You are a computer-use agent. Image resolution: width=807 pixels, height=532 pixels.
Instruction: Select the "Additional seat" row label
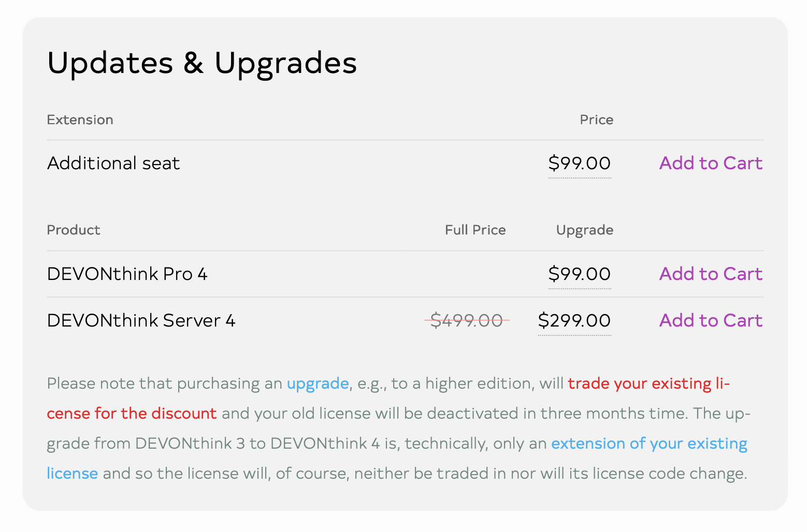(113, 164)
